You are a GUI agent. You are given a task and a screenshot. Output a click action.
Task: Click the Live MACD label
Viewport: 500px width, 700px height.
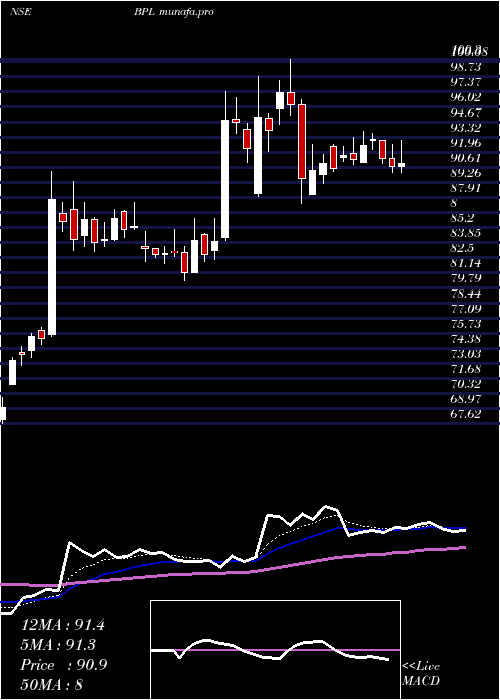coord(421,674)
